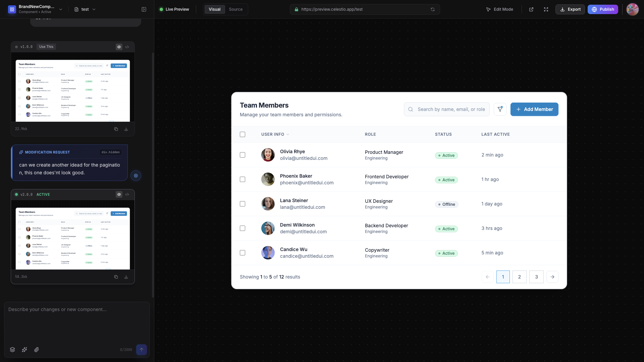Click the attachment paperclip in the chat box
This screenshot has height=362, width=644.
point(37,350)
